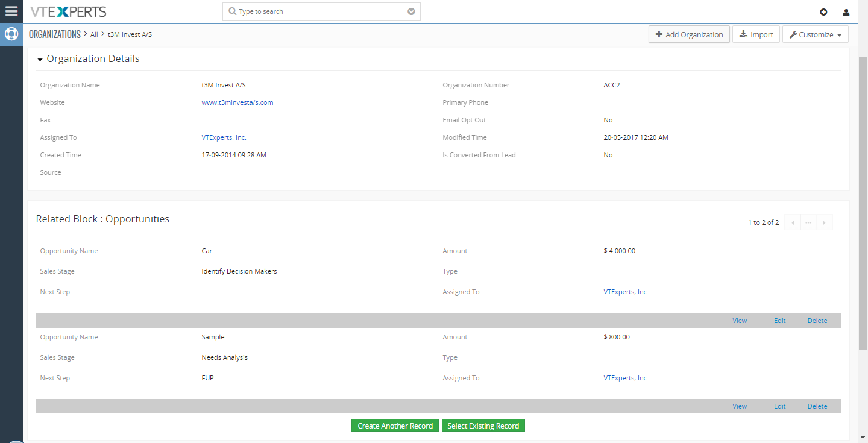
Task: Select the Needs Analysis sales stage
Action: coord(225,357)
